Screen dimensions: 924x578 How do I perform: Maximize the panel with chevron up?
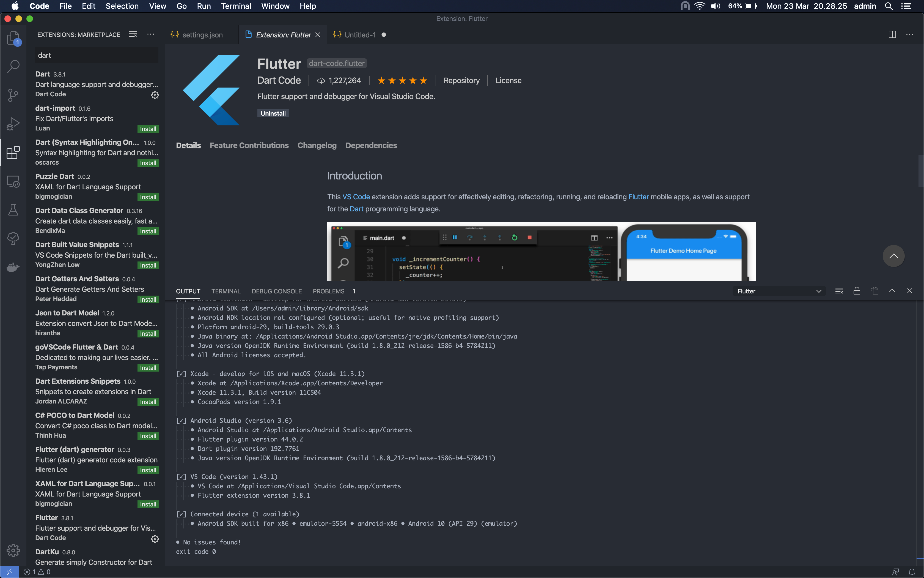coord(892,291)
